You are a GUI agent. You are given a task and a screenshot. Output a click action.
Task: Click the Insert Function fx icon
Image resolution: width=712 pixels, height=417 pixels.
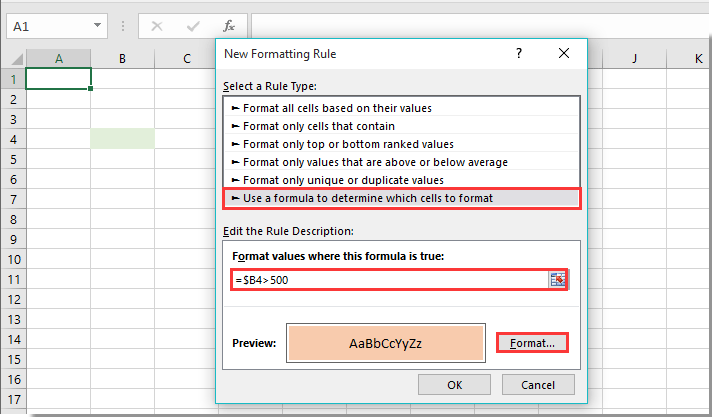(229, 26)
